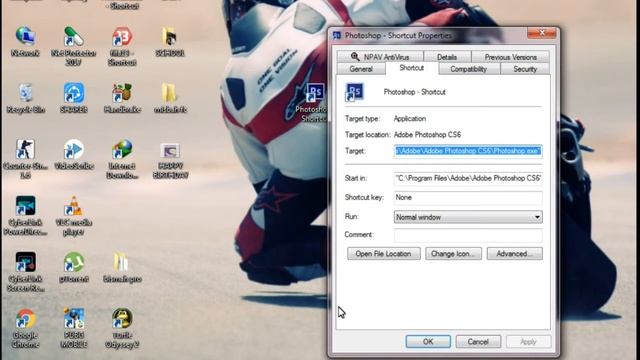Select the HAPPY BIRTHDAY file icon
Screen dimensions: 640x360
click(170, 150)
